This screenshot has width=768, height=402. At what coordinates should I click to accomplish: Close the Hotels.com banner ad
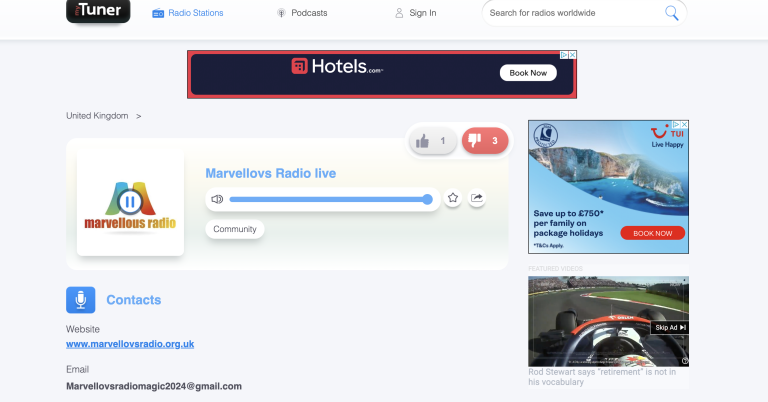pos(572,55)
